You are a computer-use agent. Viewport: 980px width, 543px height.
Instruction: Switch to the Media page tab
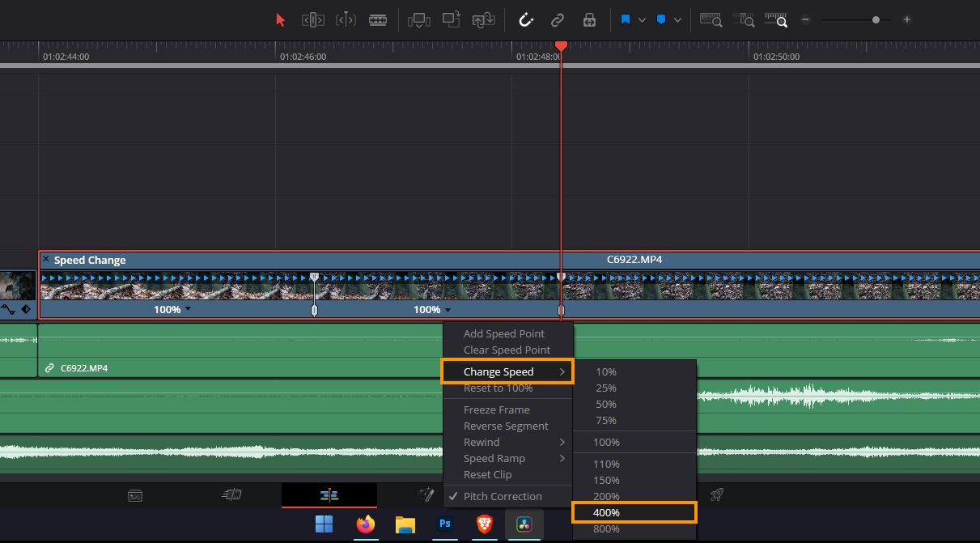pos(136,495)
